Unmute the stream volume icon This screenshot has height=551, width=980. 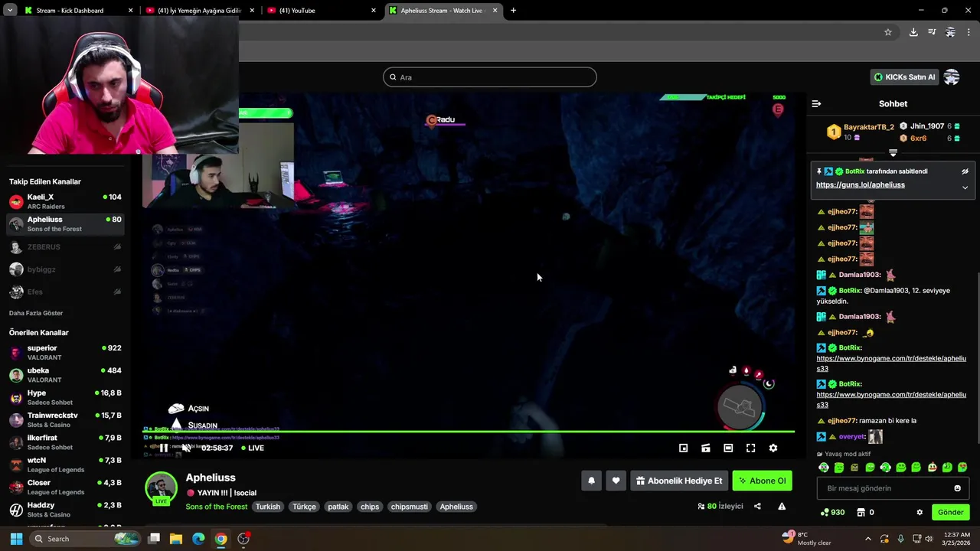tap(186, 448)
